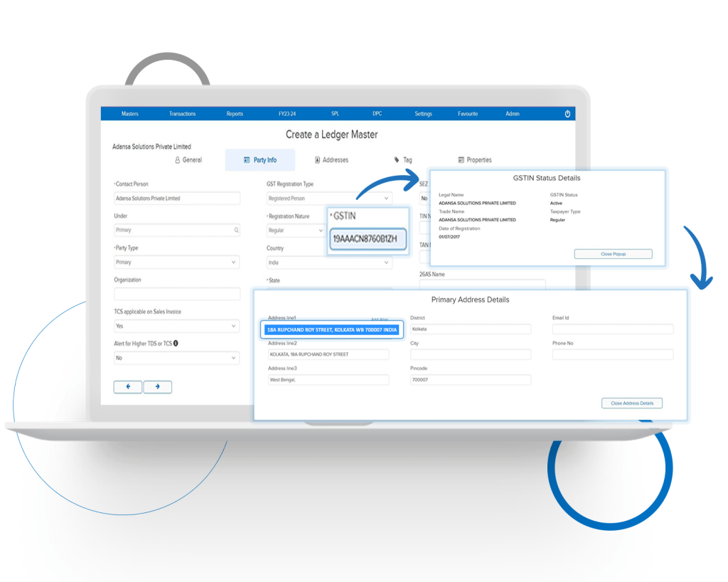Viewport: 728px width, 582px height.
Task: Open the GST Registration Type dropdown
Action: [x=386, y=198]
